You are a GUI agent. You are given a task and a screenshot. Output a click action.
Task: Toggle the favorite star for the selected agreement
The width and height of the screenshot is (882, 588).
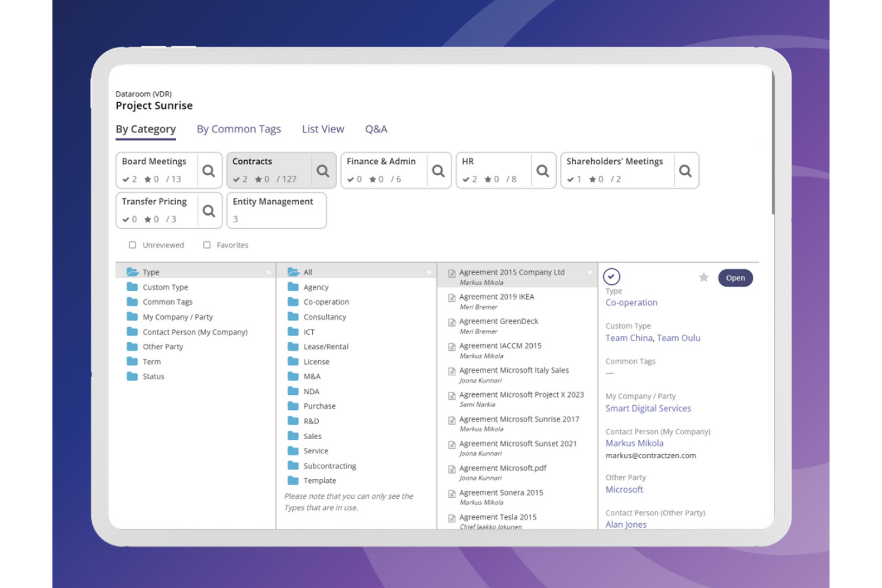(x=703, y=277)
